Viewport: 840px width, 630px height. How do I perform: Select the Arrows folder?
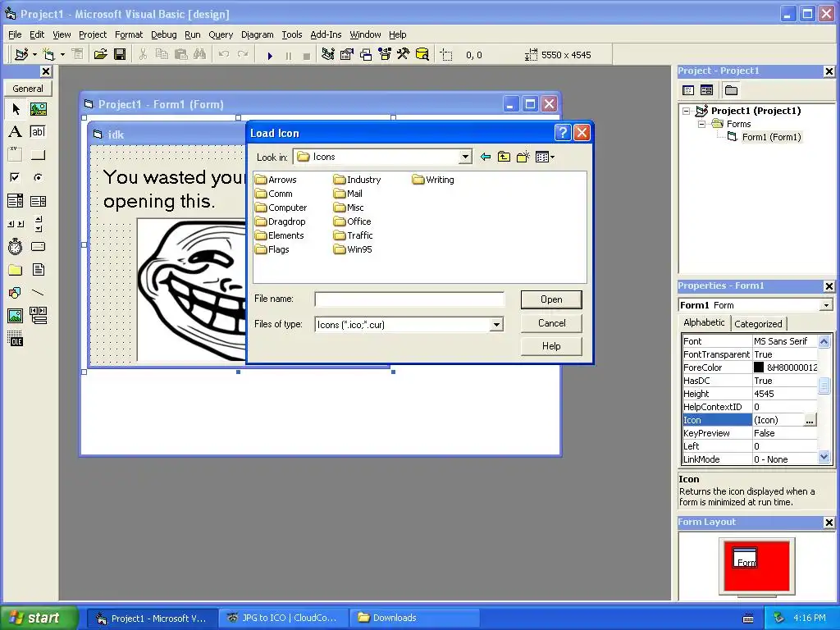click(276, 180)
